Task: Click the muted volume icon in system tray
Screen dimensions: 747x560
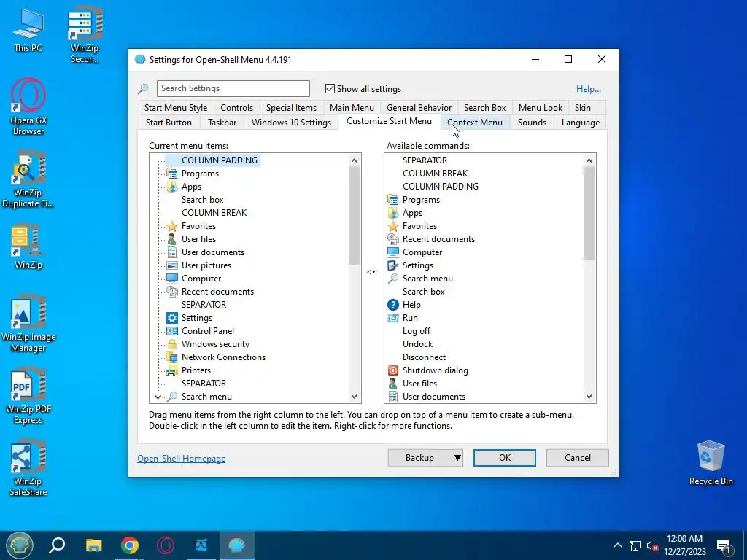Action: pyautogui.click(x=652, y=545)
